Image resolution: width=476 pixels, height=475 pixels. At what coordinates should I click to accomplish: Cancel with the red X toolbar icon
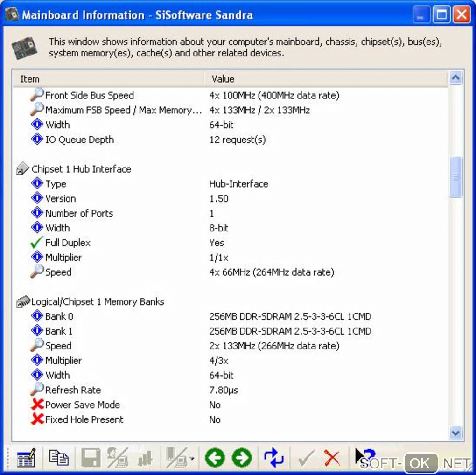(332, 458)
